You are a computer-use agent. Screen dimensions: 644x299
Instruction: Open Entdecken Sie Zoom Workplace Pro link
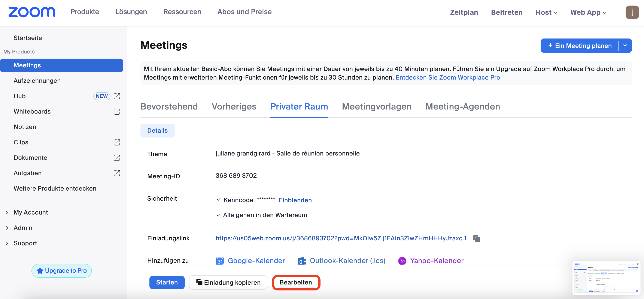(447, 77)
